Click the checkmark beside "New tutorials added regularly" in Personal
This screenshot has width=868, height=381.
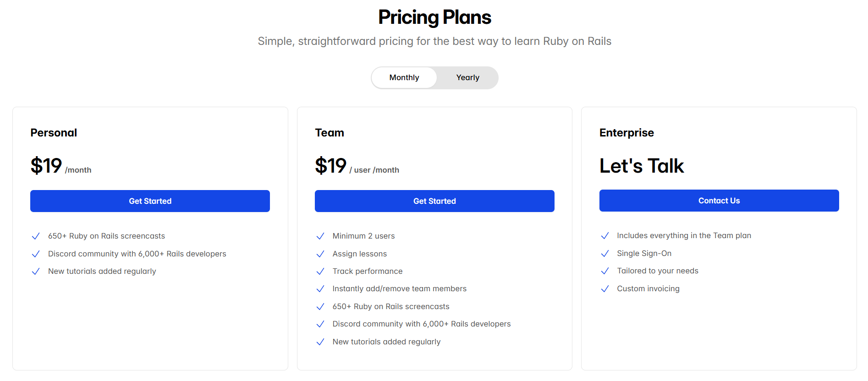36,271
